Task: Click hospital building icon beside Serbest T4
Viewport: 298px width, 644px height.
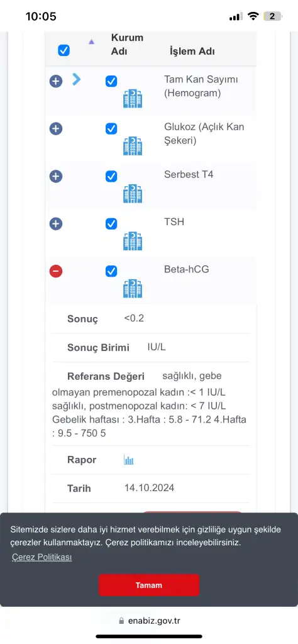Action: click(x=133, y=194)
